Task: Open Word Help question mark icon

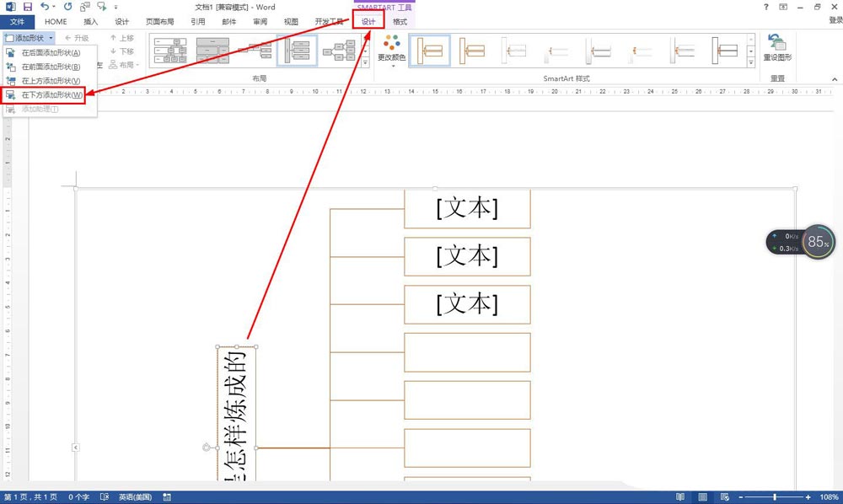Action: [765, 7]
